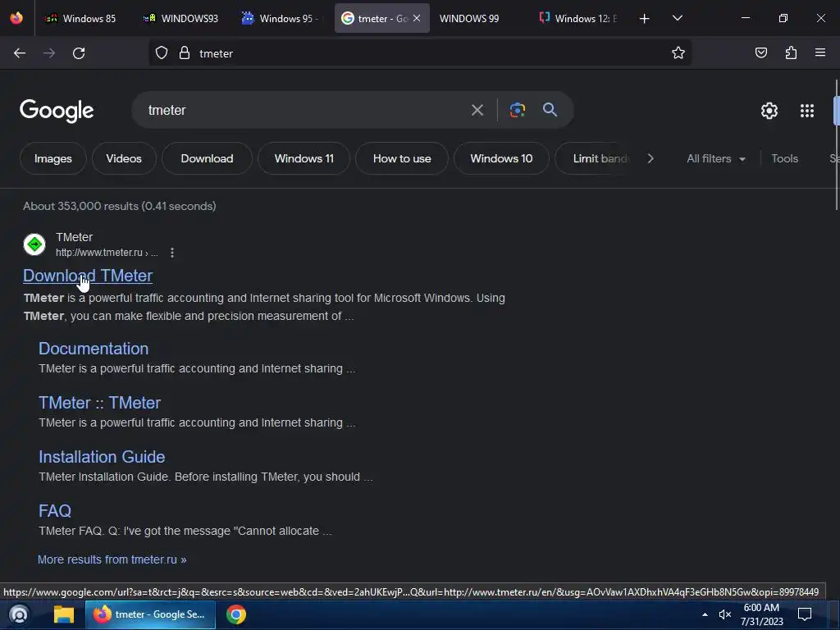Open the Installation Guide sitelink
The image size is (840, 630).
(x=102, y=456)
